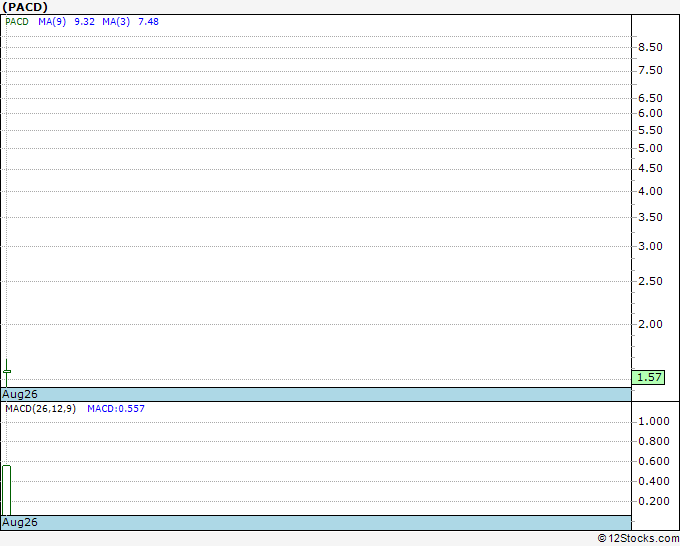This screenshot has height=546, width=680.
Task: Select the MA(9) legend label
Action: (x=52, y=22)
